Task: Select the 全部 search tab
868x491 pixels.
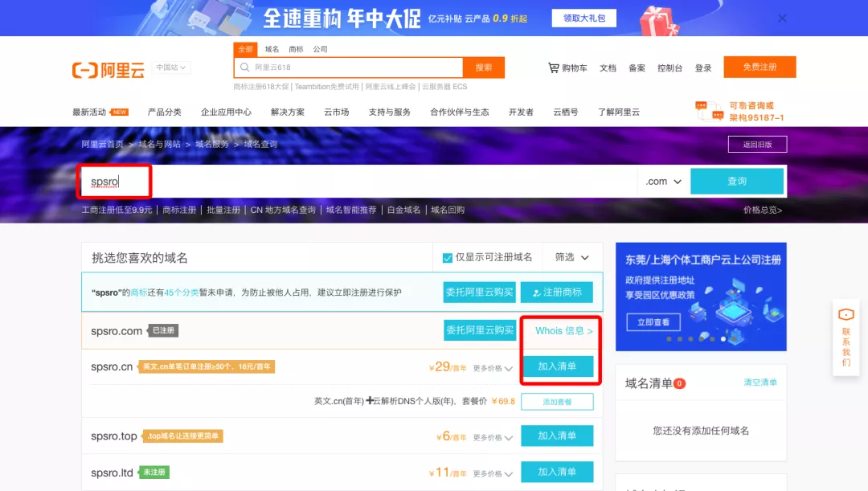Action: coord(245,49)
